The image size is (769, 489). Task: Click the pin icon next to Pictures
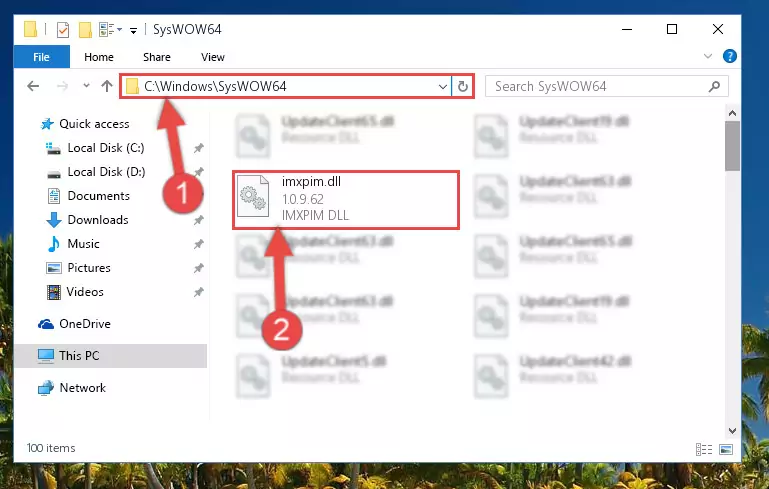tap(199, 268)
